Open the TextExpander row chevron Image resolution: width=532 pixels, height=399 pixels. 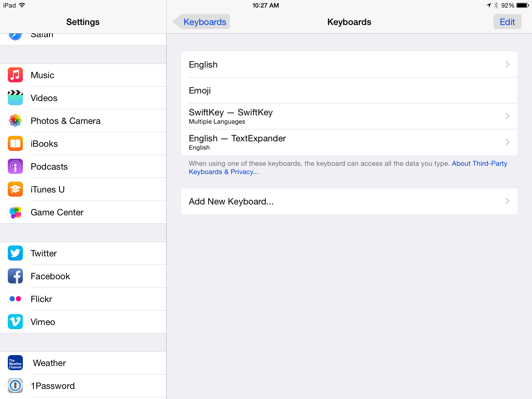click(507, 142)
